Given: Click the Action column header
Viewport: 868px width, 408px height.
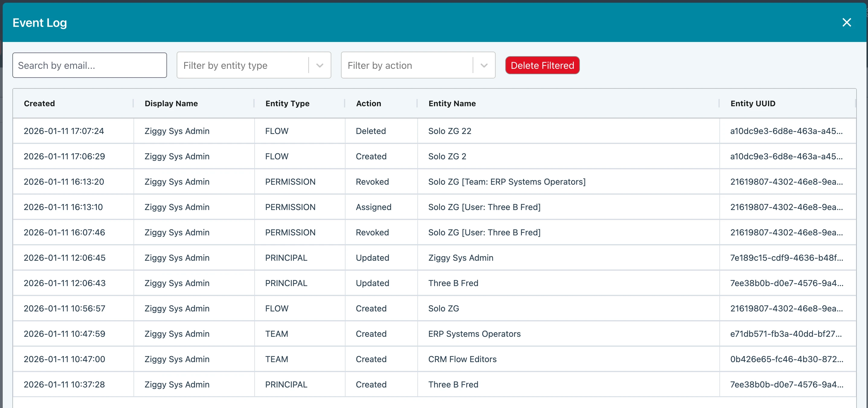Looking at the screenshot, I should (x=368, y=103).
